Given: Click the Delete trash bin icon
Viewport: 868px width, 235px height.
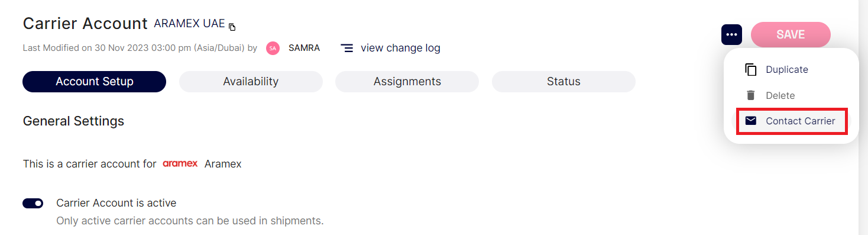Looking at the screenshot, I should [751, 95].
